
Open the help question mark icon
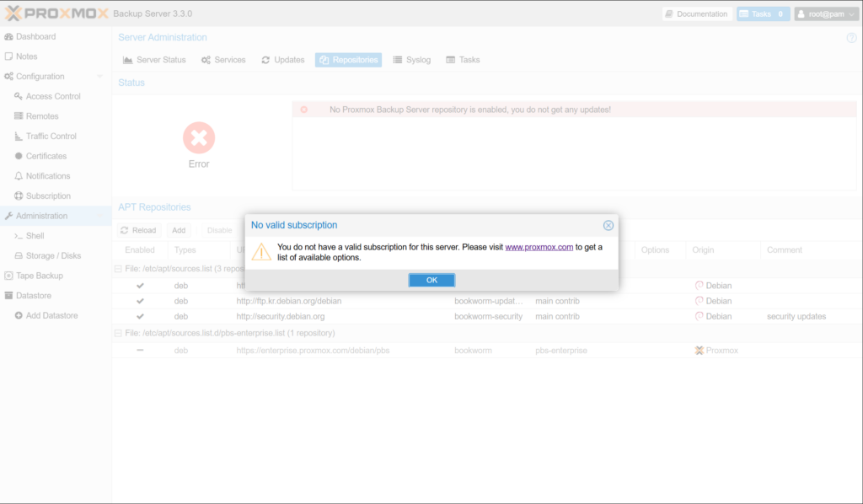click(851, 38)
